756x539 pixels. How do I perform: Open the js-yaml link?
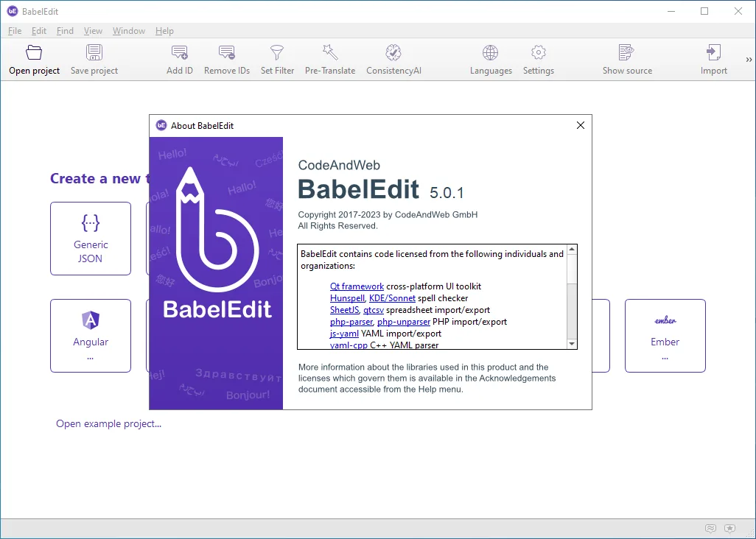tap(344, 334)
